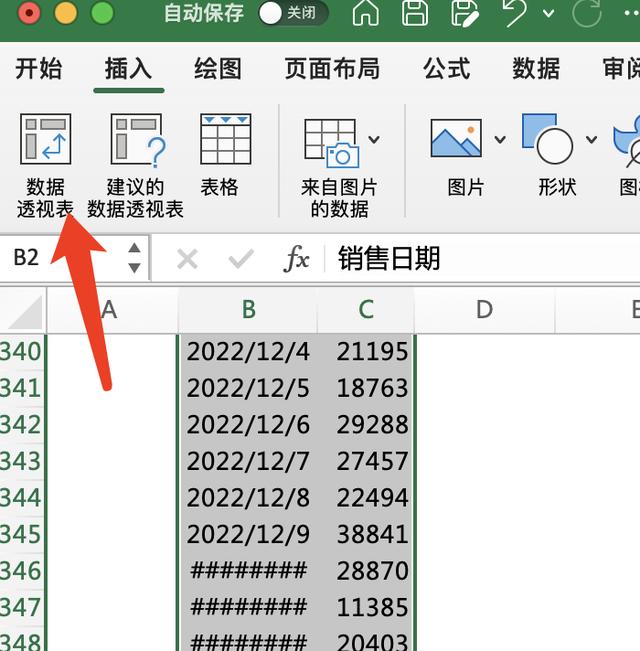Insert a Picture using 图片 icon

point(456,139)
